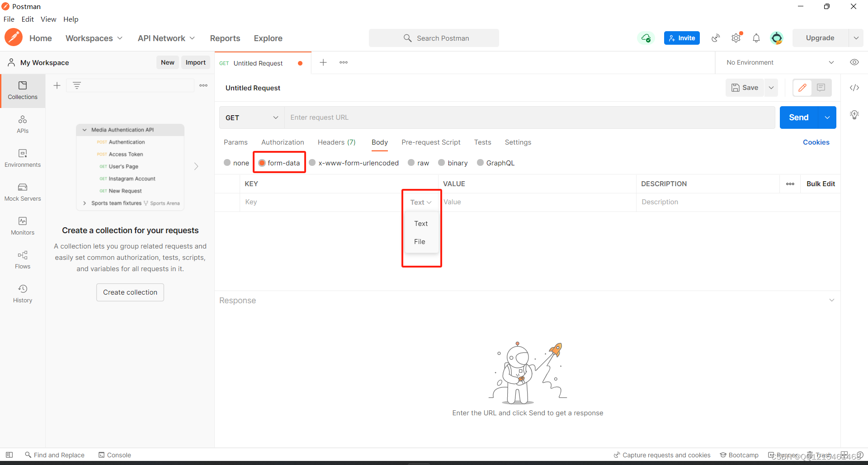The height and width of the screenshot is (465, 868).
Task: Open the Send options dropdown arrow
Action: tap(827, 117)
